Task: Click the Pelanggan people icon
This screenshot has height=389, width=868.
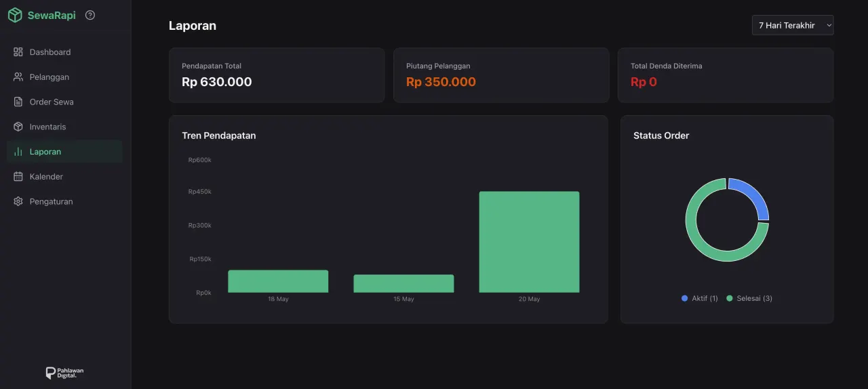Action: [x=18, y=77]
